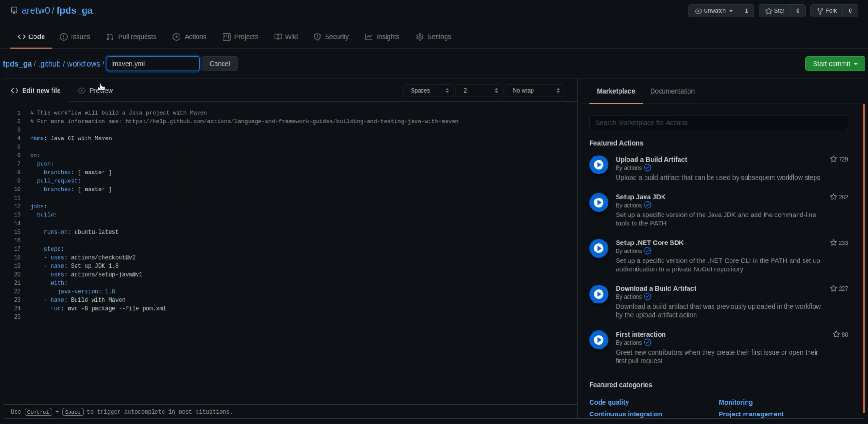The height and width of the screenshot is (424, 868).
Task: Star the Upload a Build Artifact action
Action: click(834, 159)
